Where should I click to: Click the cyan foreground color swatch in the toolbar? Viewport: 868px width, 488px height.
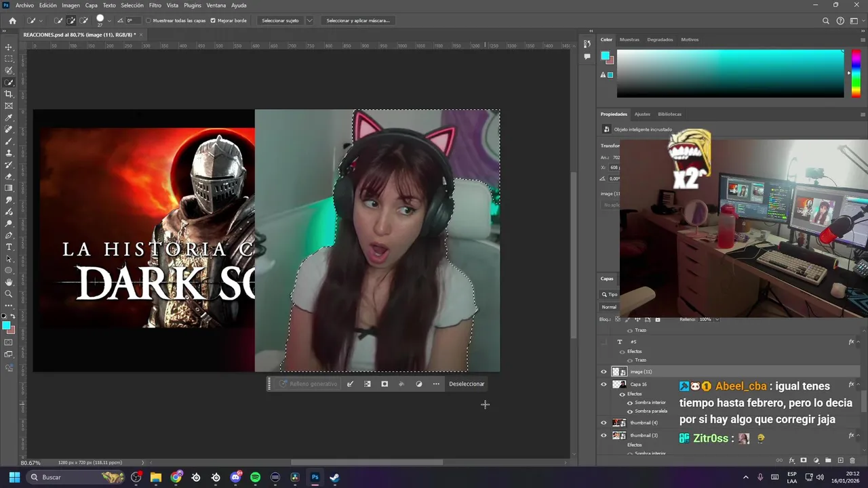pyautogui.click(x=7, y=326)
